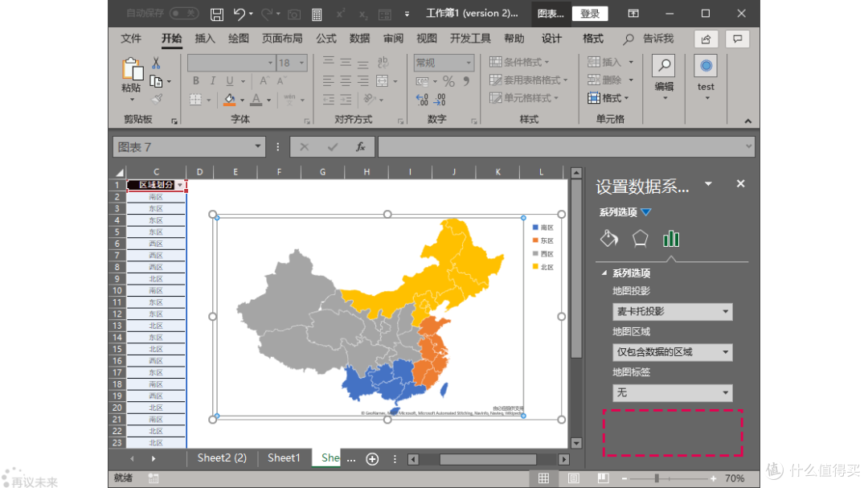Click the insert function fx icon
The width and height of the screenshot is (868, 488).
[360, 147]
